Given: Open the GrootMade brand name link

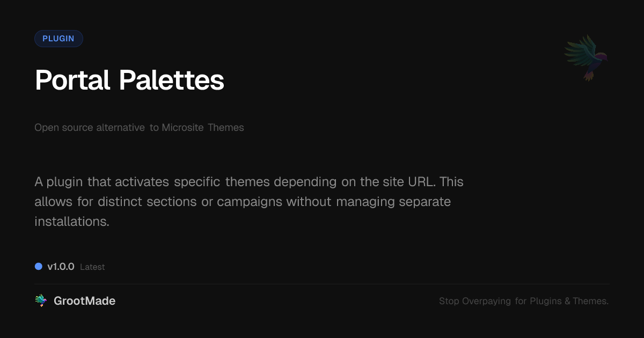Looking at the screenshot, I should (84, 301).
